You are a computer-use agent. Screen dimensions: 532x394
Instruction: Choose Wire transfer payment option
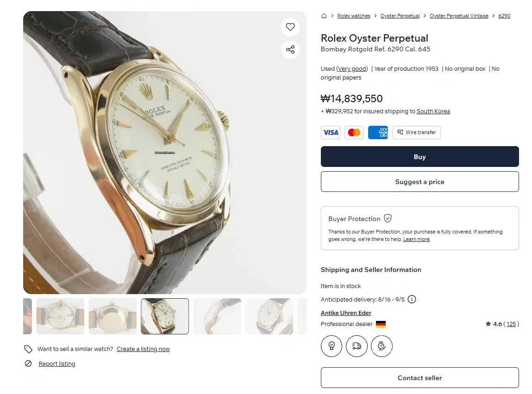[416, 132]
